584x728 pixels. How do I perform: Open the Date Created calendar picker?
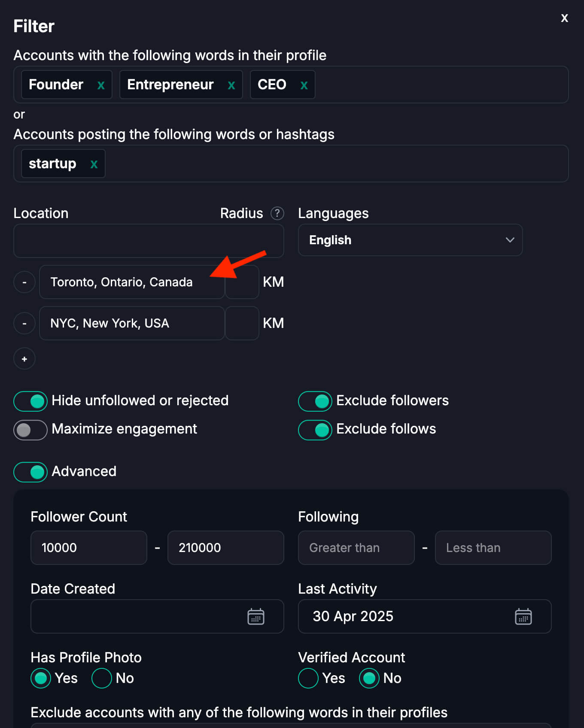[x=256, y=616]
